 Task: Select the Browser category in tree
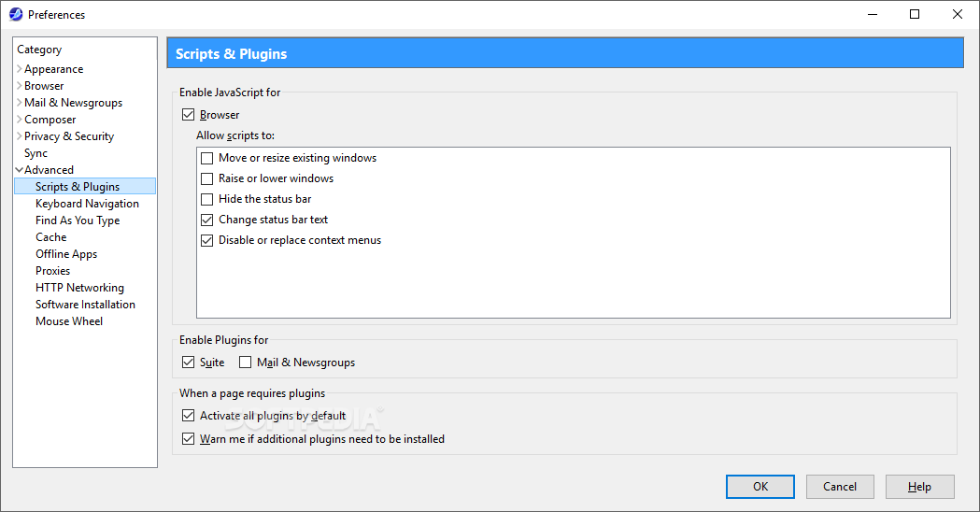pyautogui.click(x=44, y=86)
